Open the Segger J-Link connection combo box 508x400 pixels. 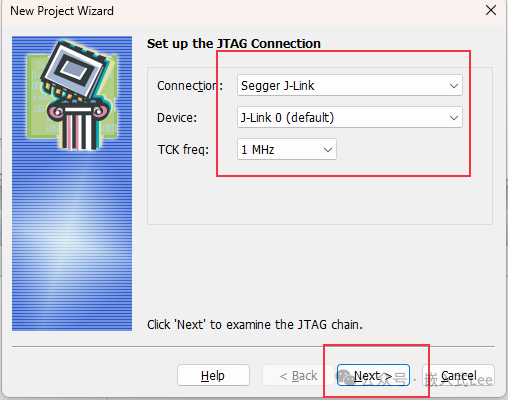pyautogui.click(x=350, y=86)
